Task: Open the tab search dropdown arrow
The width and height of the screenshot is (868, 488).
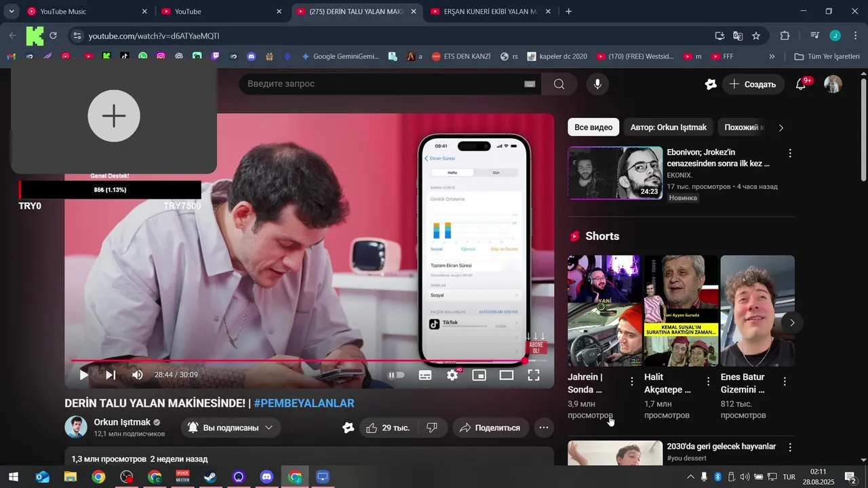Action: (x=12, y=12)
